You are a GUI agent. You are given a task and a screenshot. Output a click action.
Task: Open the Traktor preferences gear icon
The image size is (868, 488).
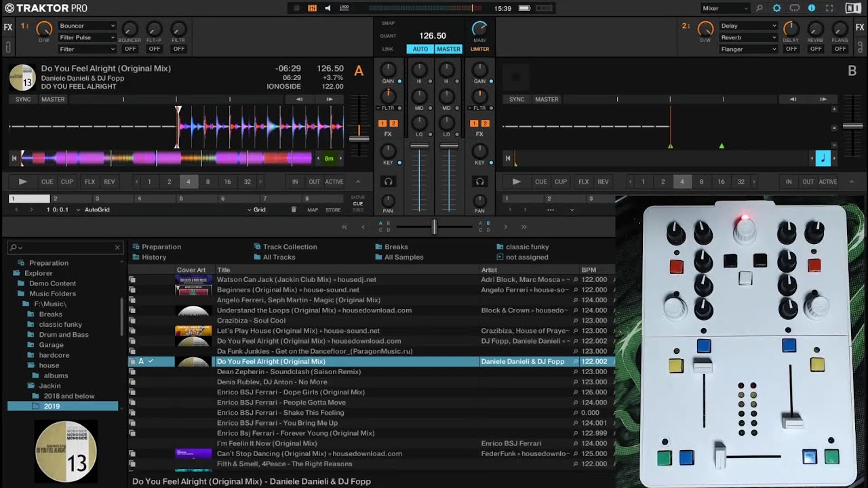tap(776, 8)
